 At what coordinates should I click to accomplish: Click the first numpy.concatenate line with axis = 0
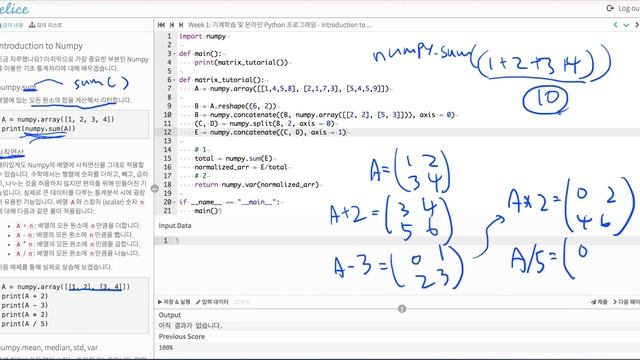click(324, 115)
